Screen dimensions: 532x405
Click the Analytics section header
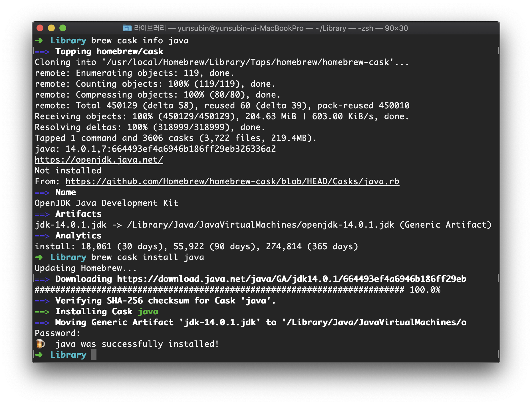78,236
